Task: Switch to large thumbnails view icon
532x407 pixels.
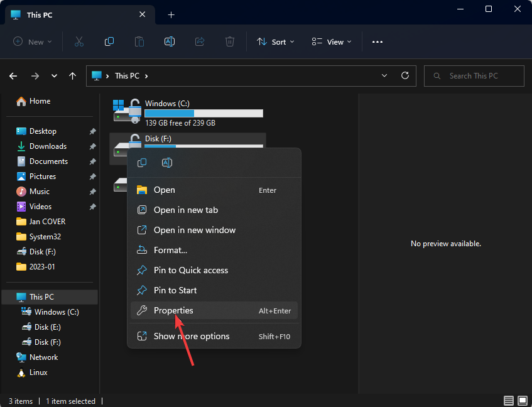Action: click(x=522, y=401)
